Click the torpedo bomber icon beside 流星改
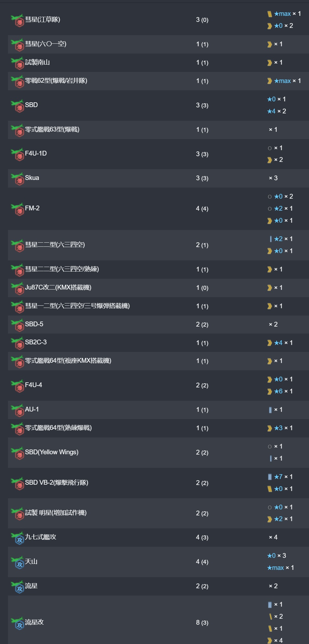Screen dimensions: 309x644 point(17,623)
